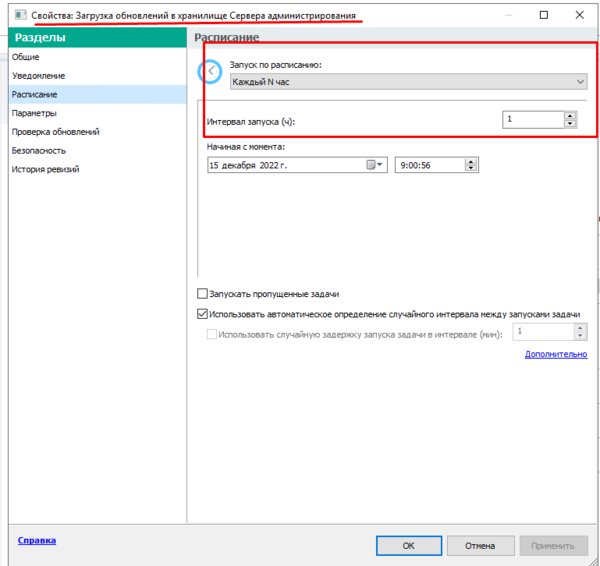Click the Отмена button
The width and height of the screenshot is (600, 566).
tap(480, 545)
